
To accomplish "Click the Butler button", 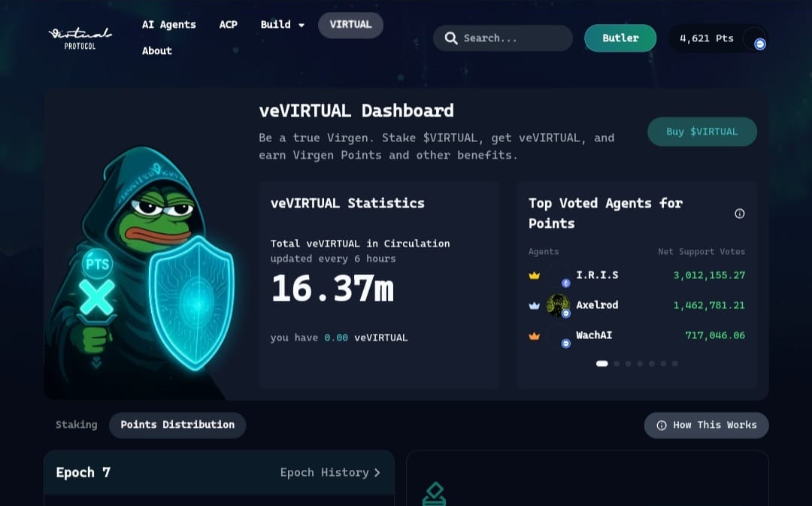I will [620, 38].
